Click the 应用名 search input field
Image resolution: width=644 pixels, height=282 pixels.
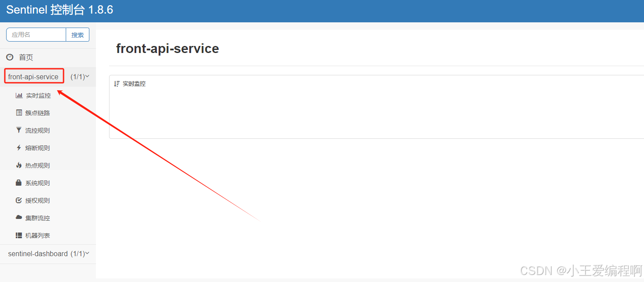[x=36, y=35]
